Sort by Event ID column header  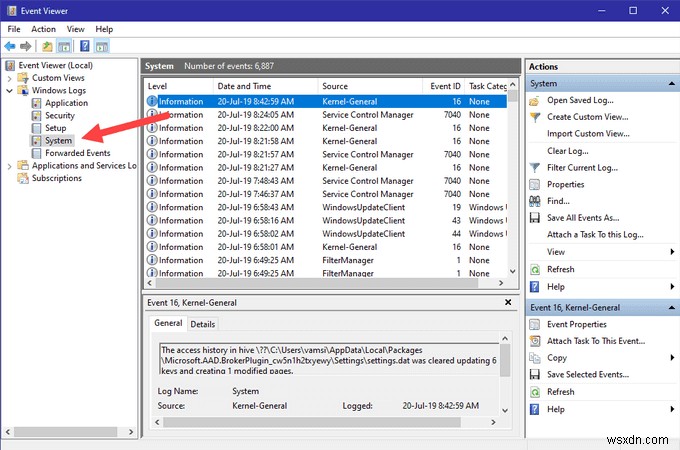(443, 86)
